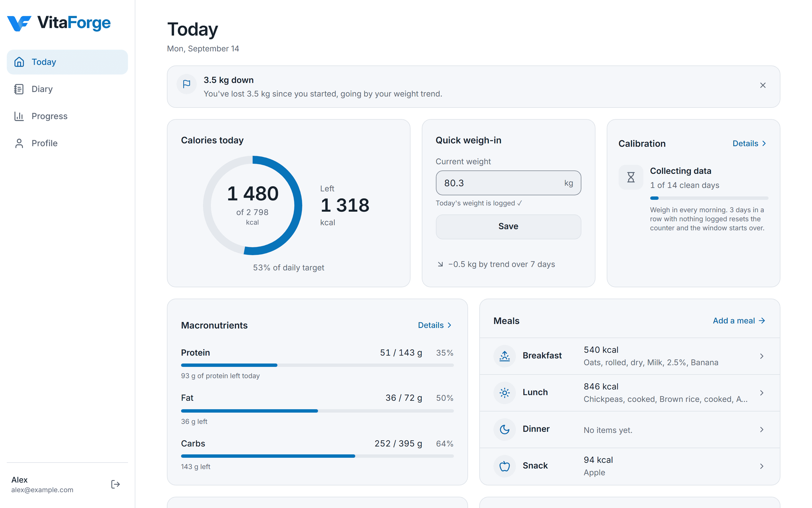
Task: Dismiss the 3.5 kg down banner
Action: click(x=763, y=85)
